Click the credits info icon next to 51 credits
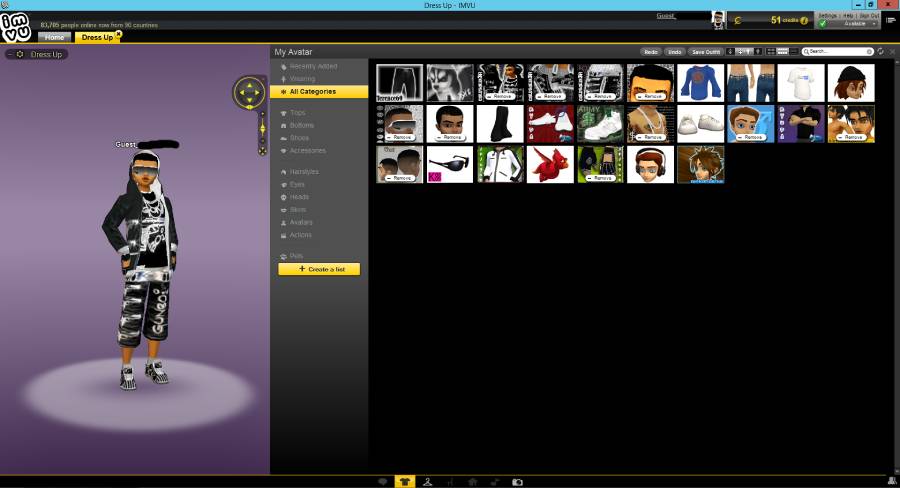This screenshot has width=900, height=488. click(804, 21)
